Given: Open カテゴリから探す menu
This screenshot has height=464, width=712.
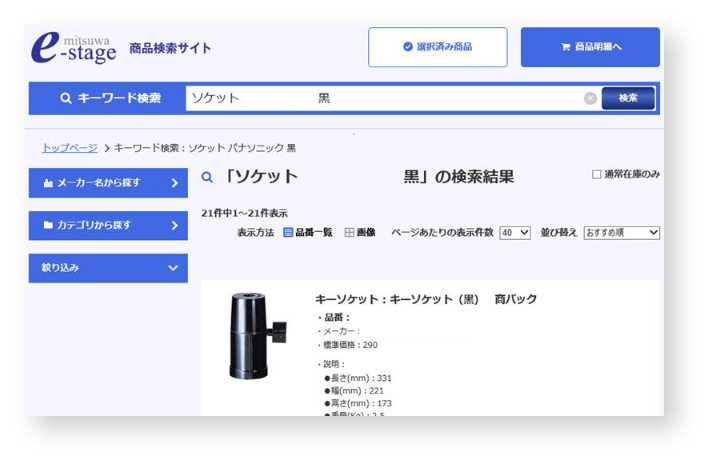Looking at the screenshot, I should [108, 225].
